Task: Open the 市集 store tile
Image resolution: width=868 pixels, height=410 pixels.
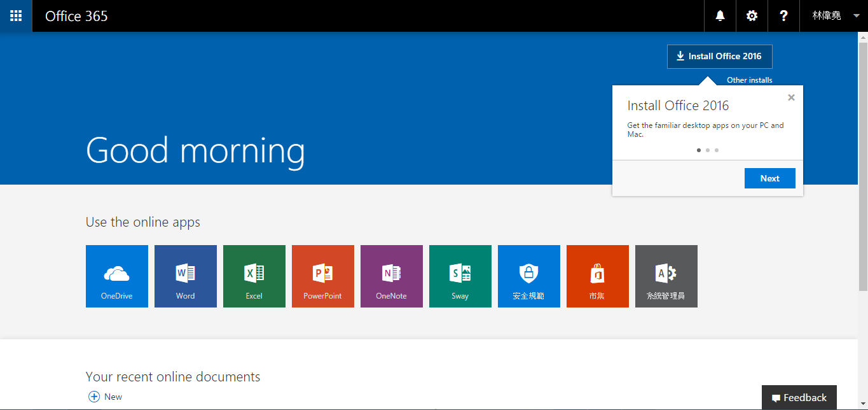Action: (x=598, y=276)
